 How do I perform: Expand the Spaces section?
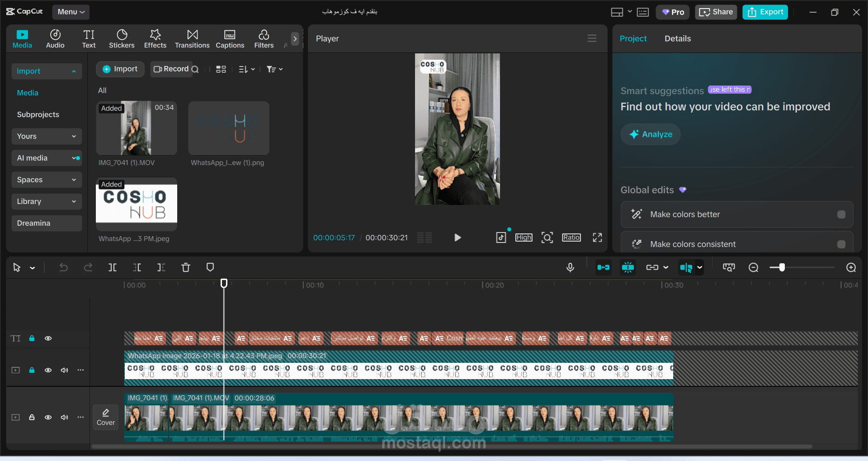click(47, 180)
